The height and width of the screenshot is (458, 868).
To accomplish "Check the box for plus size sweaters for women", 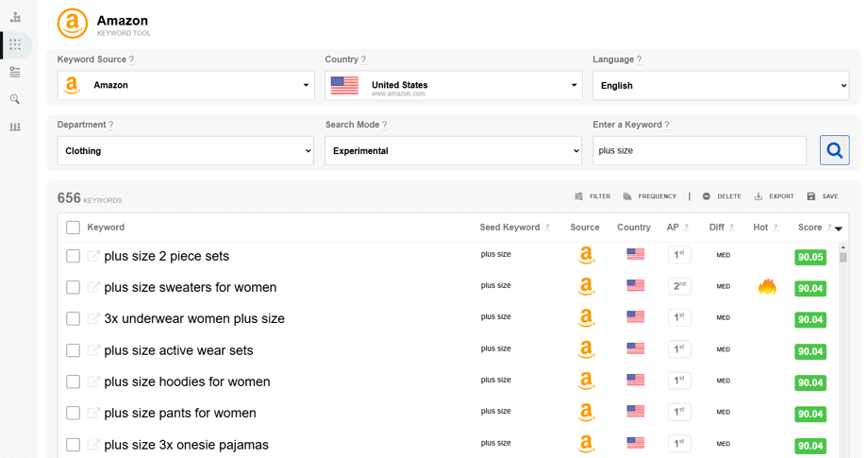I will [73, 287].
